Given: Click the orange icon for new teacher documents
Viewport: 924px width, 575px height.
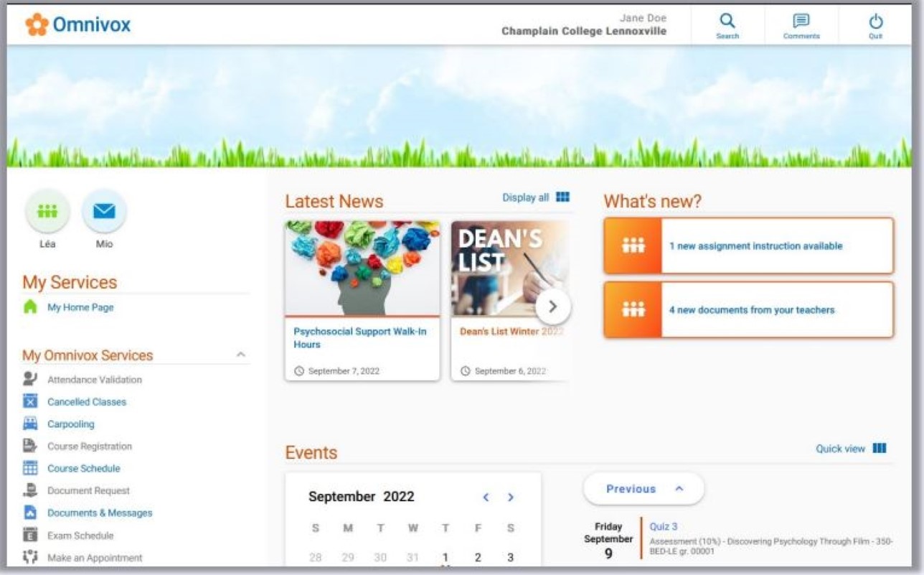Looking at the screenshot, I should point(633,310).
